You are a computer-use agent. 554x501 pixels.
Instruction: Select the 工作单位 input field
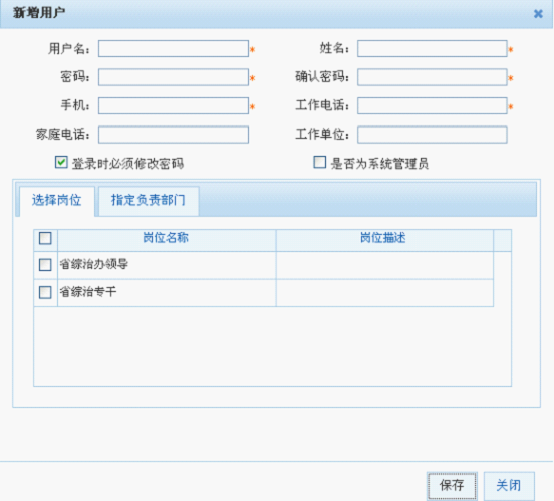(432, 135)
